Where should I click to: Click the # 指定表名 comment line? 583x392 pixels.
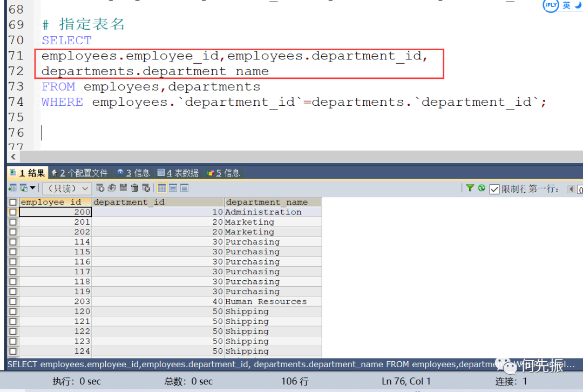pos(83,24)
